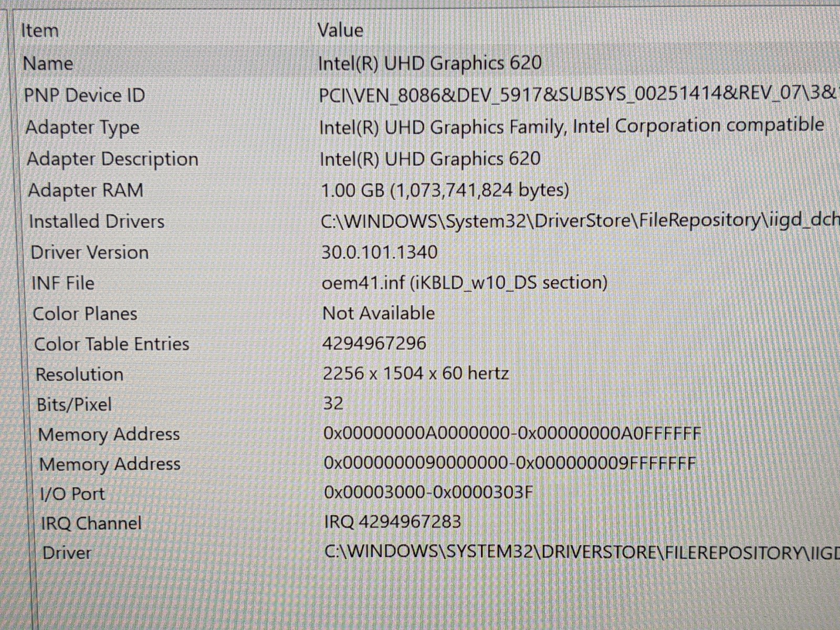Screen dimensions: 840x630
Task: Select the 'Color Table Entries' row label
Action: pyautogui.click(x=112, y=344)
